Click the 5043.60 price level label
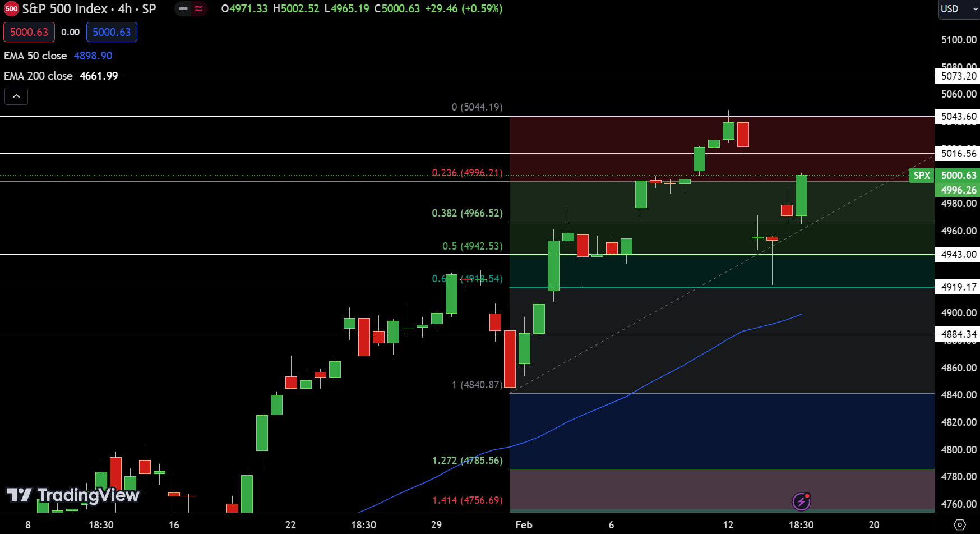Image resolution: width=980 pixels, height=534 pixels. click(958, 117)
